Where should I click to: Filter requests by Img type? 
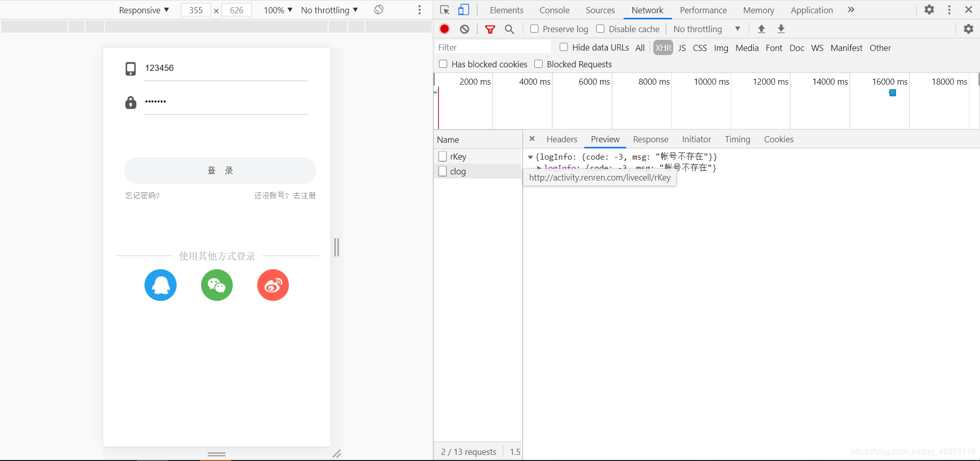[x=721, y=48]
